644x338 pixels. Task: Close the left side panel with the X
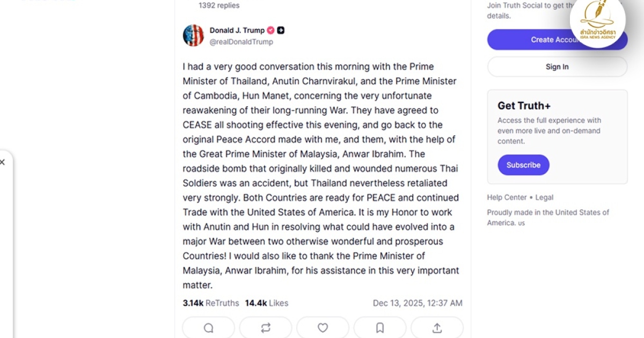click(x=3, y=162)
